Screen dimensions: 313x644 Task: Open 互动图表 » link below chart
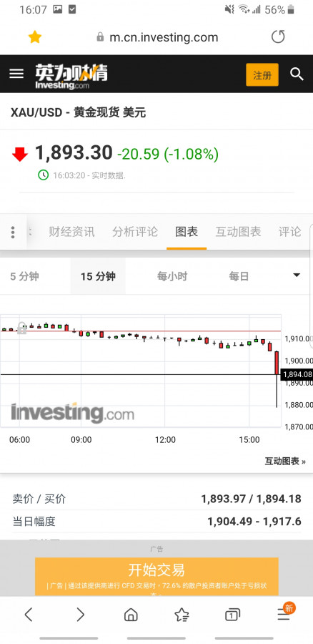coord(285,462)
